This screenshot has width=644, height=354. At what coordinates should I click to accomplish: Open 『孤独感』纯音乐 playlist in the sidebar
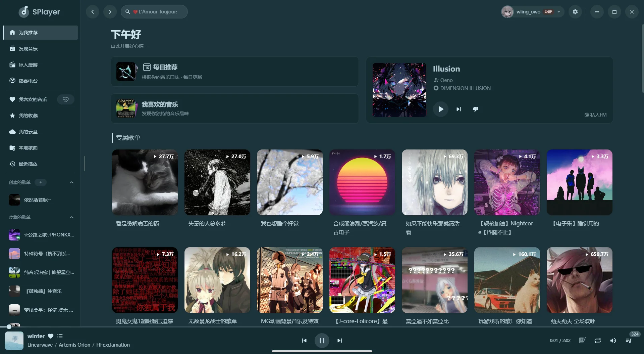click(40, 291)
